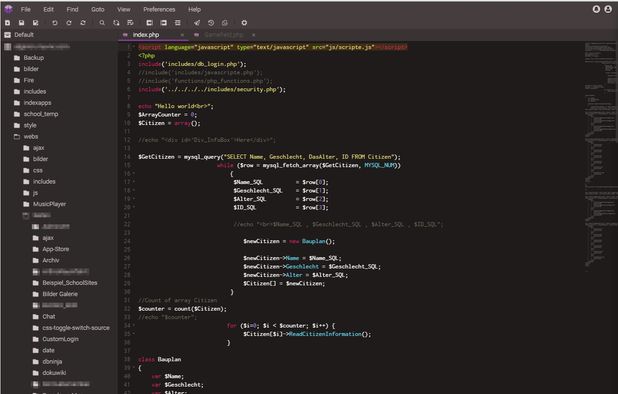The width and height of the screenshot is (618, 394).
Task: Switch to the index.php tab
Action: (x=146, y=35)
